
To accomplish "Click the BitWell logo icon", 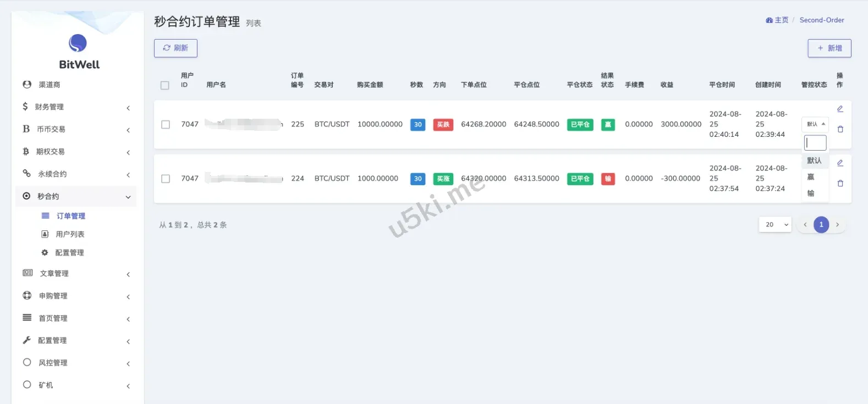I will [78, 43].
